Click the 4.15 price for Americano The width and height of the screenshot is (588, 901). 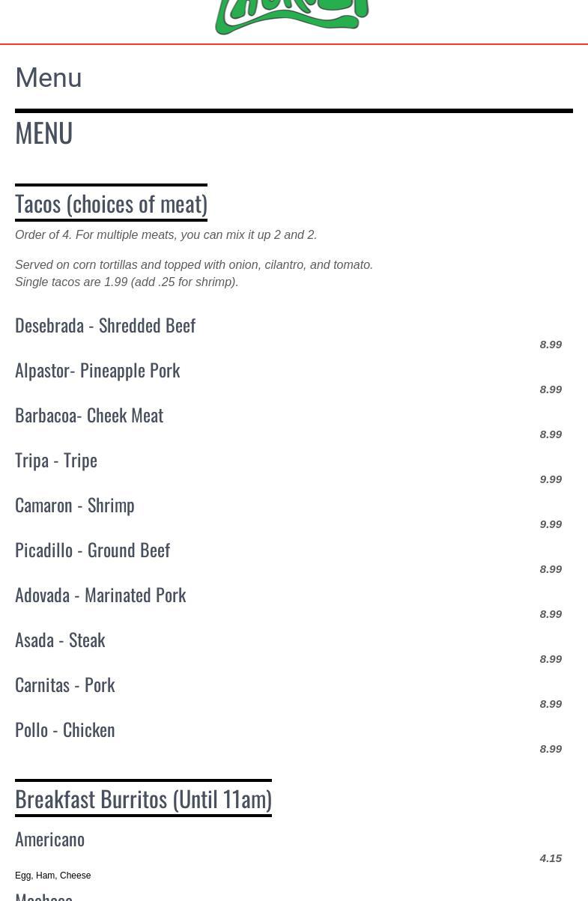point(551,858)
